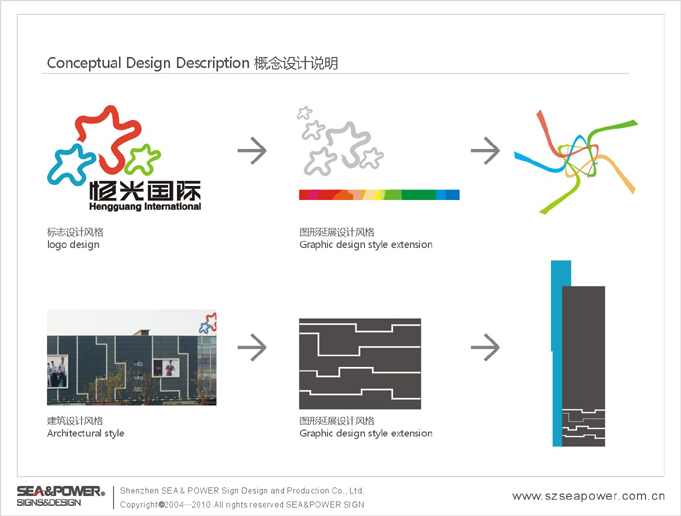The height and width of the screenshot is (516, 681).
Task: Click the blue and grey tall signage graphic
Action: coord(578,354)
